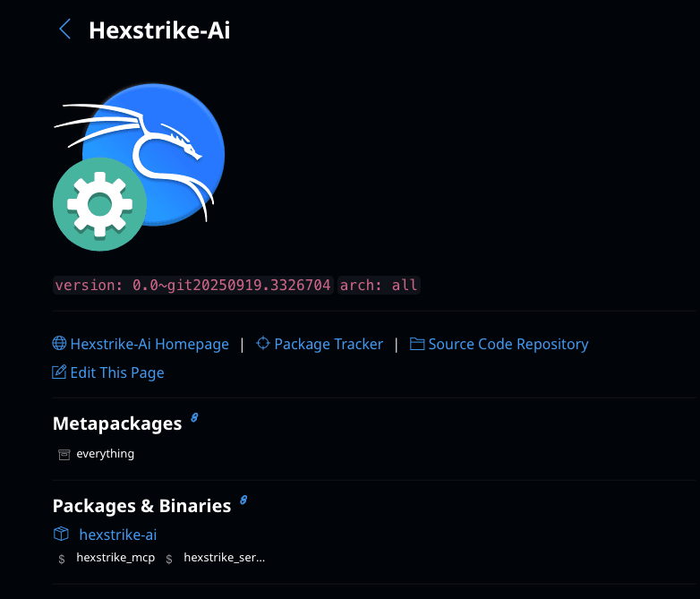Click the green gear badge icon
The width and height of the screenshot is (700, 599).
tap(98, 204)
